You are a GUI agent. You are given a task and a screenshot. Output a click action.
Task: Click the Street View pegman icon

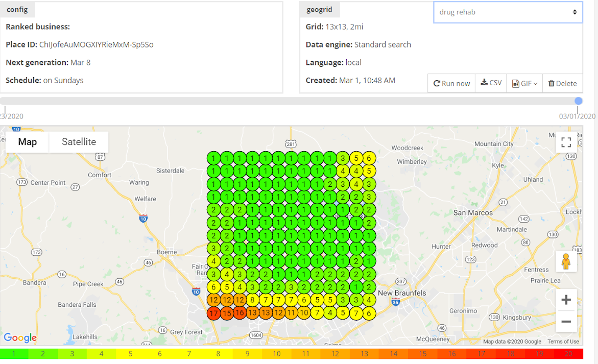click(x=566, y=261)
